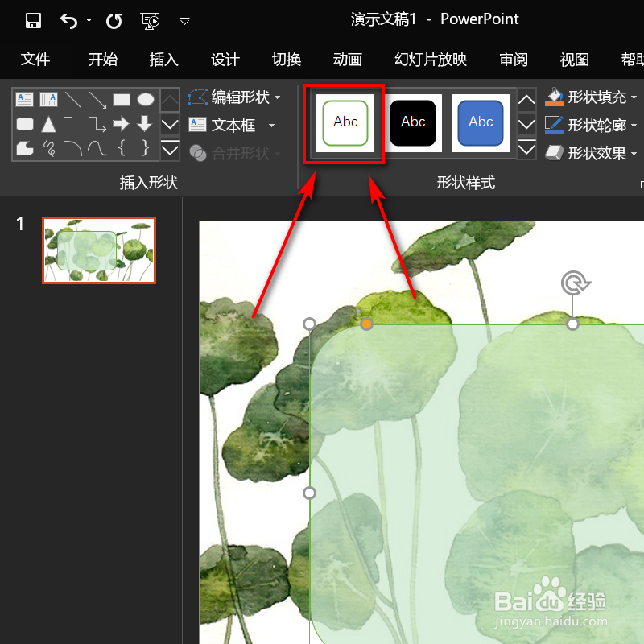Click the shape's left-middle sizing handle

pos(309,493)
